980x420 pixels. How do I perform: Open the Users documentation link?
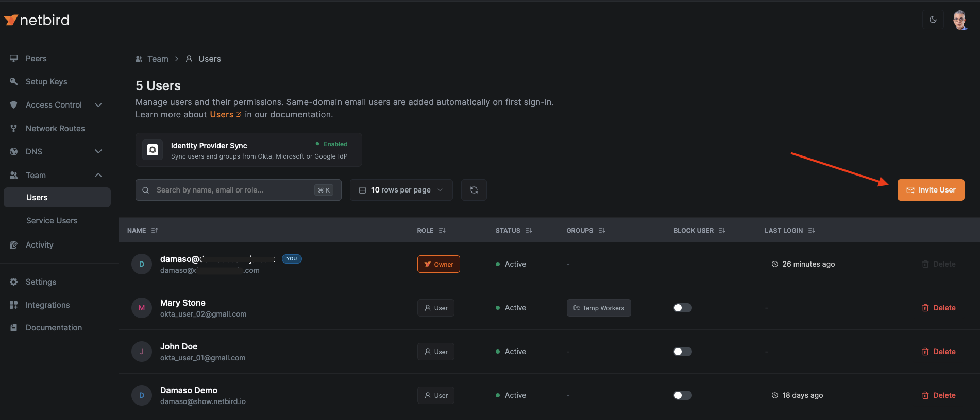(x=225, y=115)
